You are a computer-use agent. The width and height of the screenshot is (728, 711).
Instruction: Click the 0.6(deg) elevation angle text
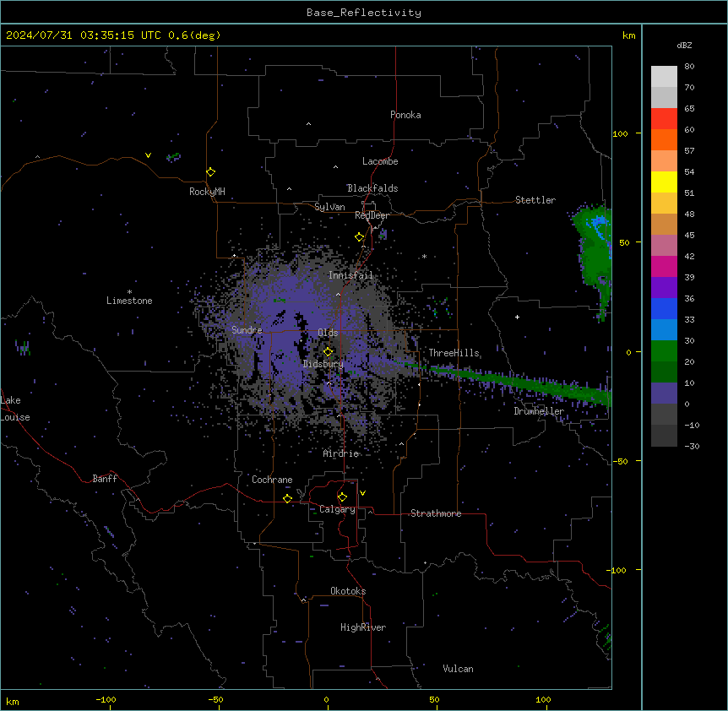[194, 35]
